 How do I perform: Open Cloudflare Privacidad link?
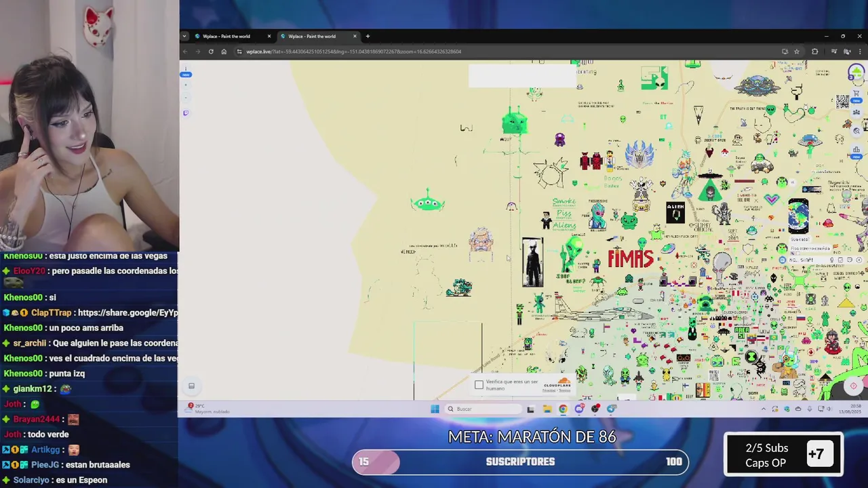click(x=549, y=390)
